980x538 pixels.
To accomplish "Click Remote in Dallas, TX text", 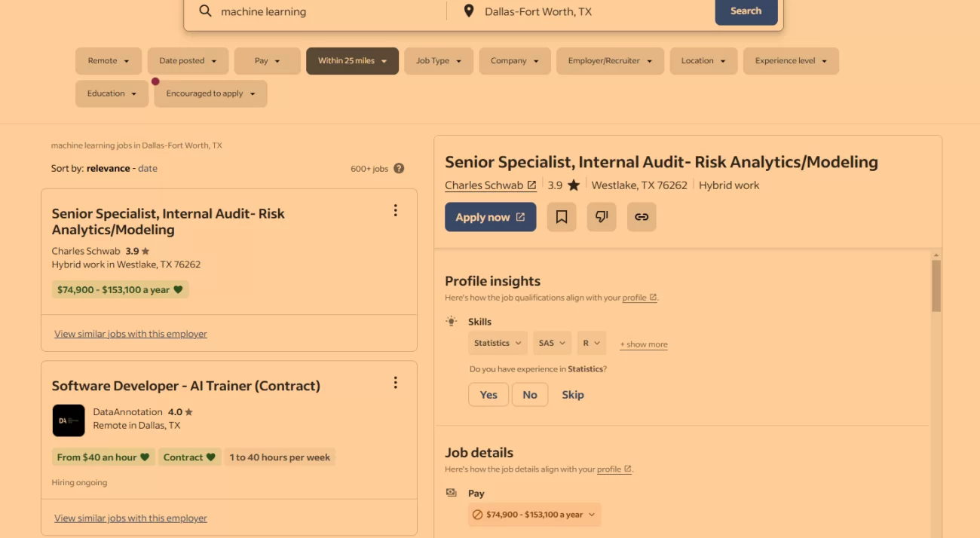I will pos(136,426).
